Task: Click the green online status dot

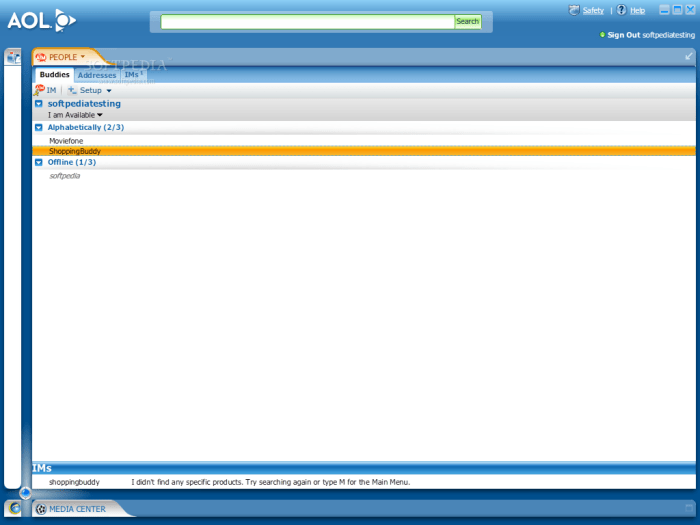Action: pos(602,34)
